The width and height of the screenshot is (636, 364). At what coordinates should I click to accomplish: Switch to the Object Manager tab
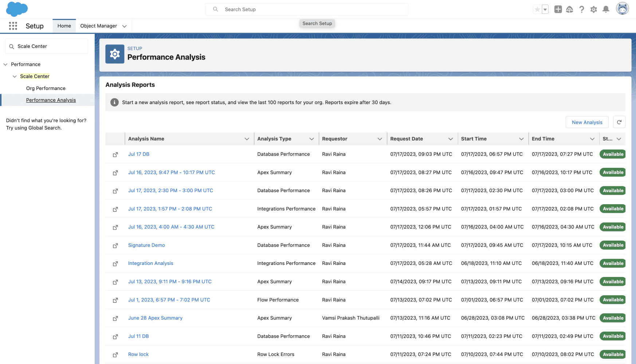[98, 26]
